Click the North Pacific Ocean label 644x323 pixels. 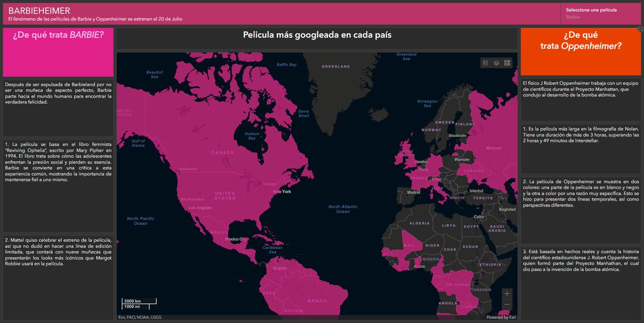pyautogui.click(x=141, y=221)
